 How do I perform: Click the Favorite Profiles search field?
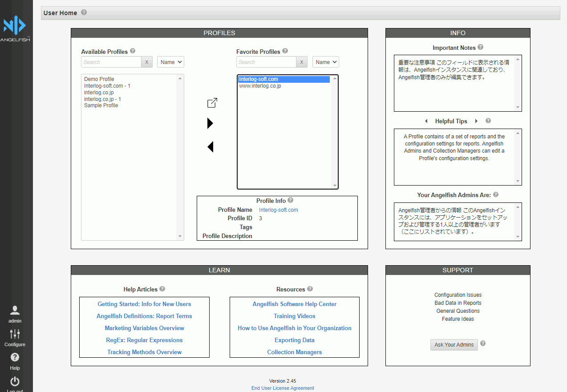point(266,62)
